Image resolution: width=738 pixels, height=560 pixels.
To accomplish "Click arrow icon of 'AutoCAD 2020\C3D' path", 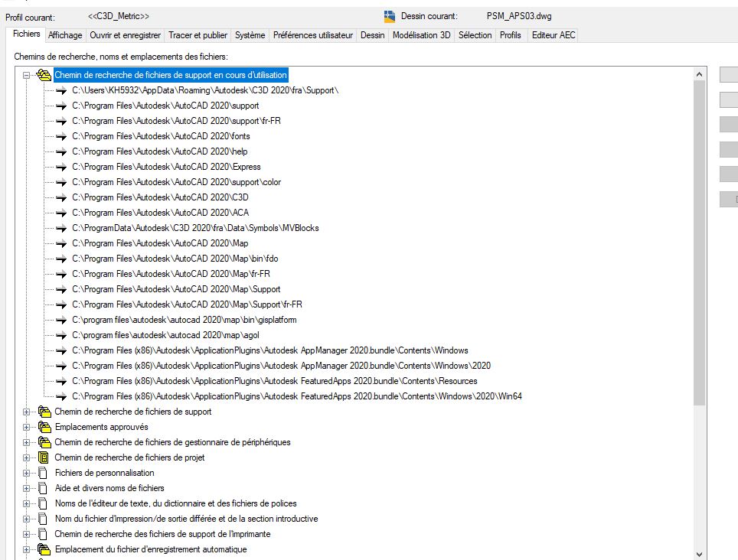I will [x=61, y=197].
